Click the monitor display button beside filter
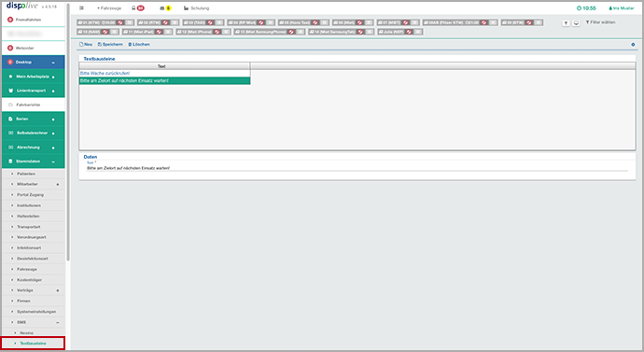Screen dimensions: 644x352 click(576, 23)
